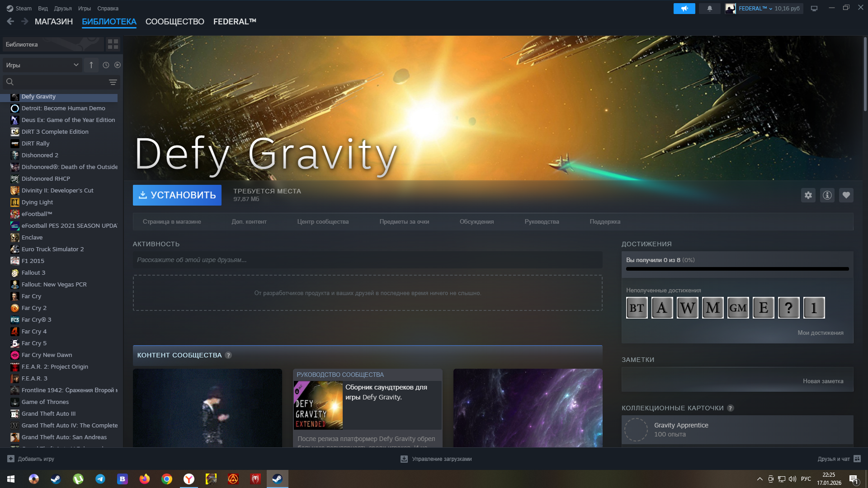Screen dimensions: 868x488
Task: Click the sort ascending arrow button
Action: click(91, 65)
